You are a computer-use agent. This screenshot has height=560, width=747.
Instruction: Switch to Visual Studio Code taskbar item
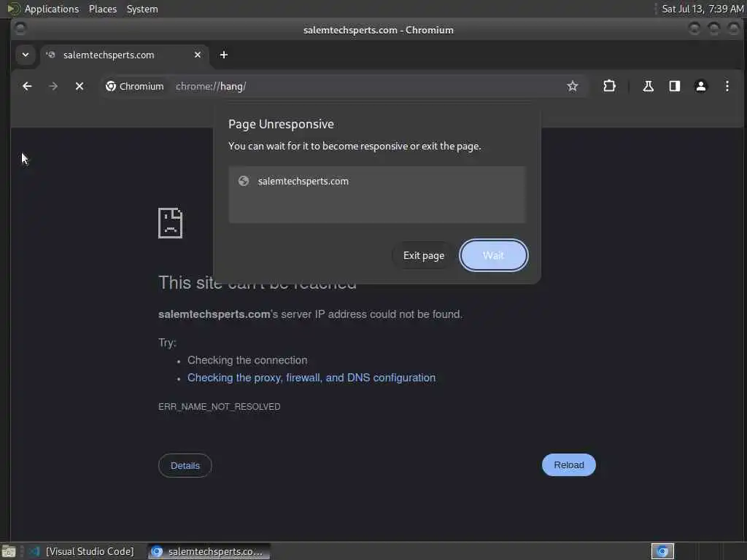tap(83, 551)
